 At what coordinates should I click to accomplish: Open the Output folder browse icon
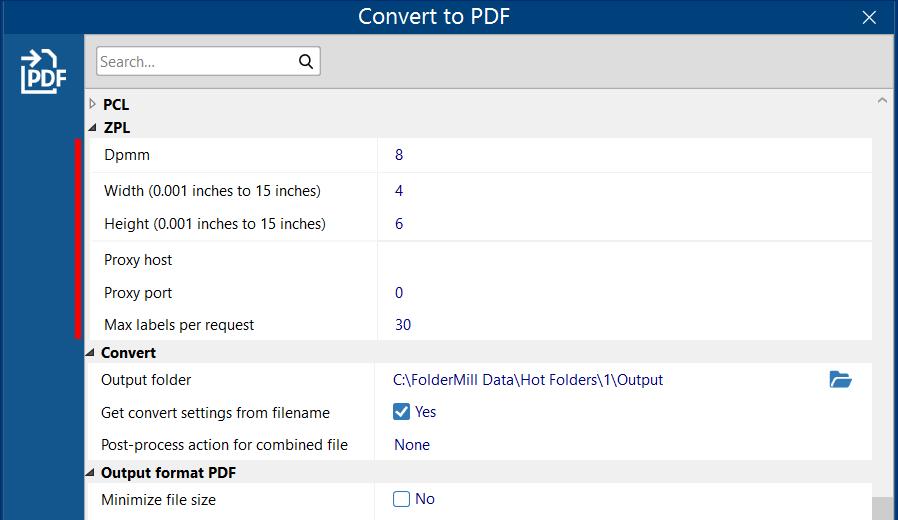click(840, 379)
